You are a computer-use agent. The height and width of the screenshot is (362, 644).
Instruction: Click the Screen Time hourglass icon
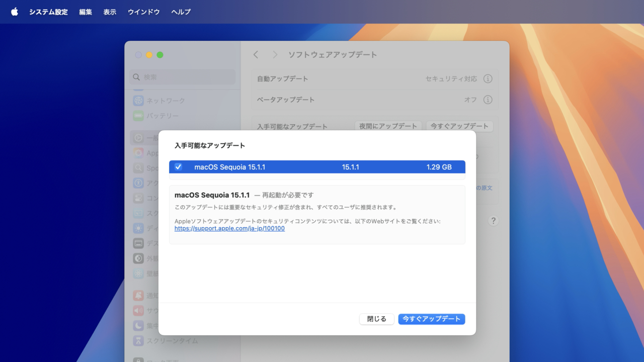pyautogui.click(x=138, y=341)
